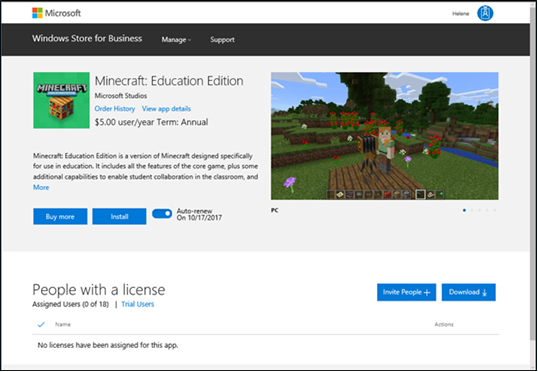
Task: Toggle Auto-renew switch off
Action: click(162, 214)
